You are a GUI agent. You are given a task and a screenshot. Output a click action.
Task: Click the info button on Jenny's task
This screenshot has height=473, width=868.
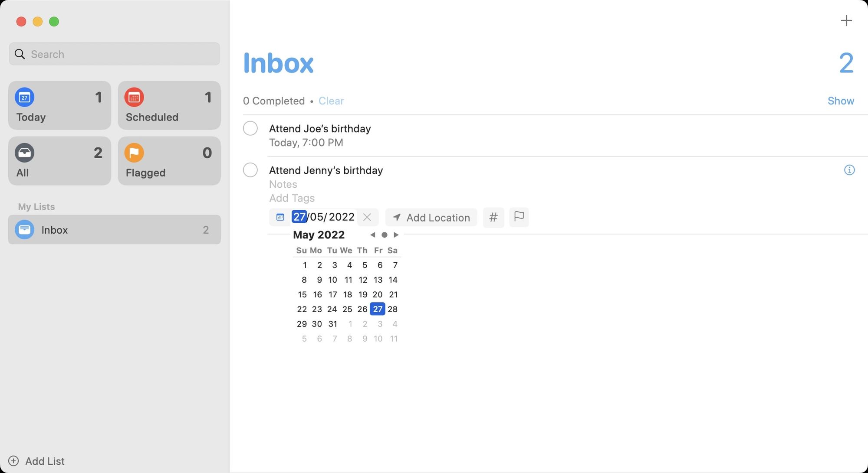tap(849, 170)
